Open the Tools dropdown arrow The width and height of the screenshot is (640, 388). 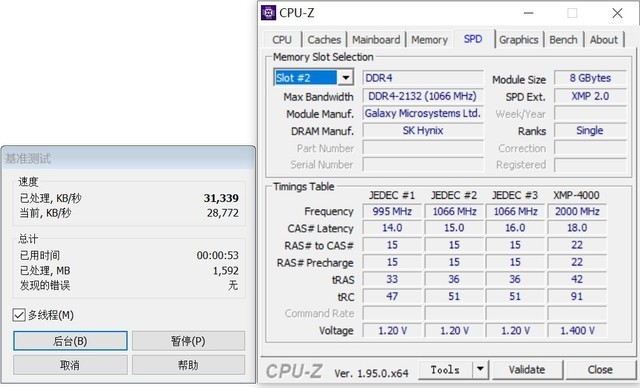480,370
